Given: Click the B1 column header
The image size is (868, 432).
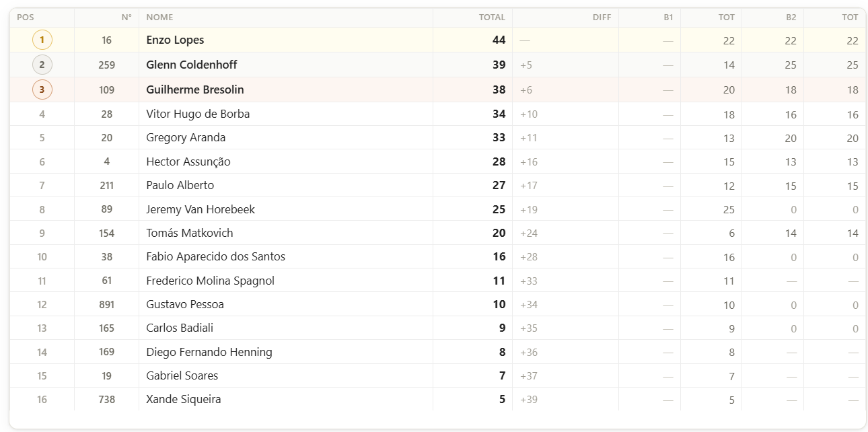Looking at the screenshot, I should click(x=667, y=17).
